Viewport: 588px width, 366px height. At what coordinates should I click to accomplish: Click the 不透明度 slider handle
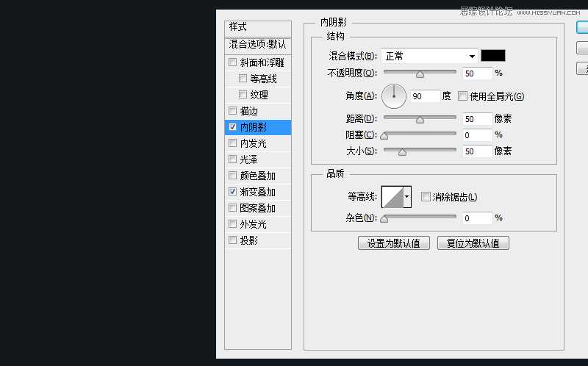click(420, 73)
